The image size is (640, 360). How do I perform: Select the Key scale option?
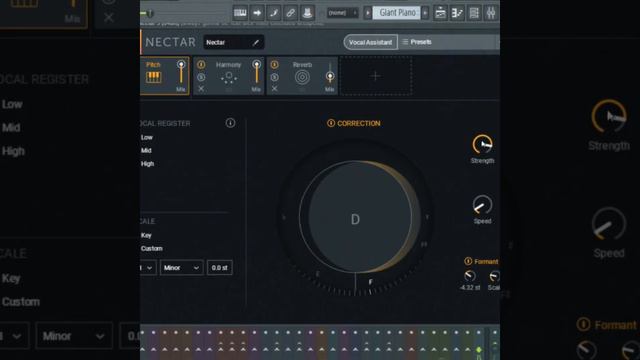146,236
